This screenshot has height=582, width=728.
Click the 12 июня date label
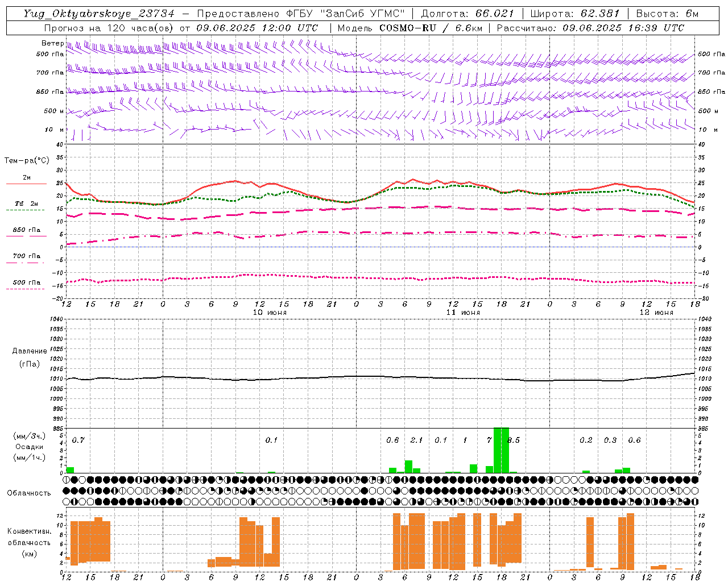point(656,313)
